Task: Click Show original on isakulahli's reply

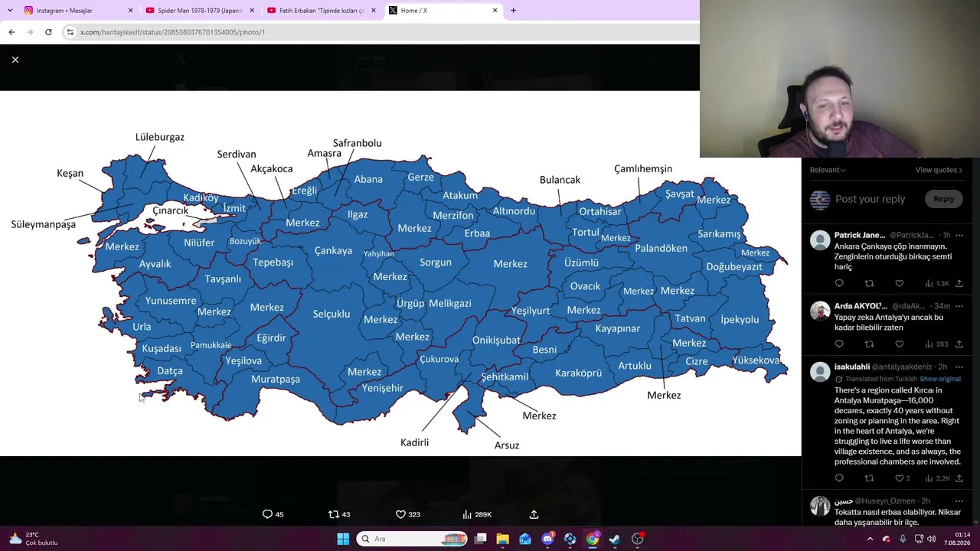Action: (940, 379)
